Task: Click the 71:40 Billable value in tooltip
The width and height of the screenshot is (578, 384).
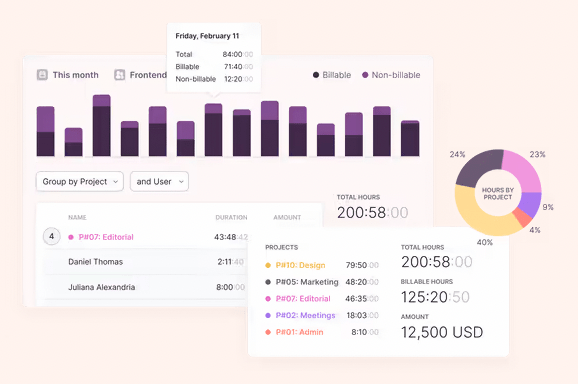Action: pos(238,67)
